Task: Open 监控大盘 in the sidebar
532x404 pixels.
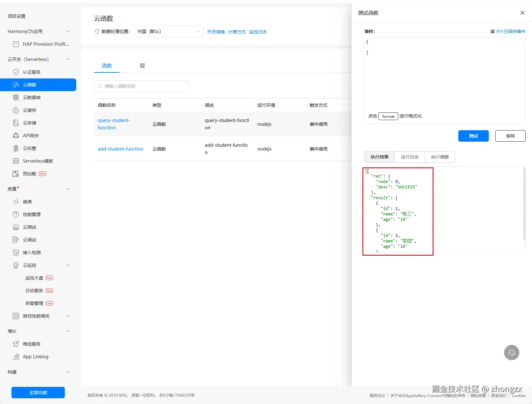Action: [x=34, y=278]
